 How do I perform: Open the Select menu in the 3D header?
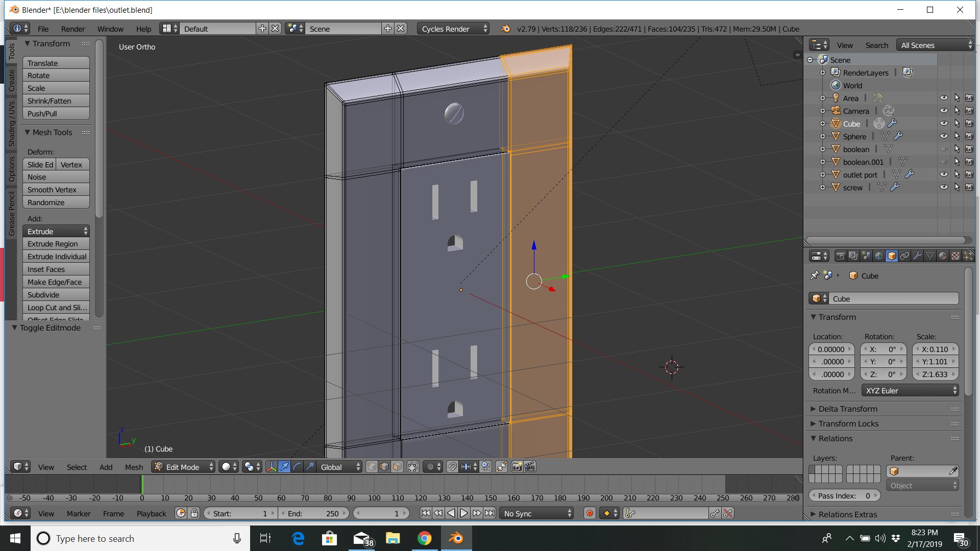tap(77, 467)
